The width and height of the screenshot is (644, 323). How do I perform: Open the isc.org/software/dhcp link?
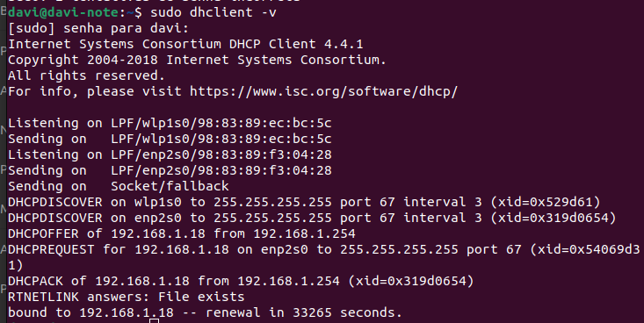click(323, 91)
